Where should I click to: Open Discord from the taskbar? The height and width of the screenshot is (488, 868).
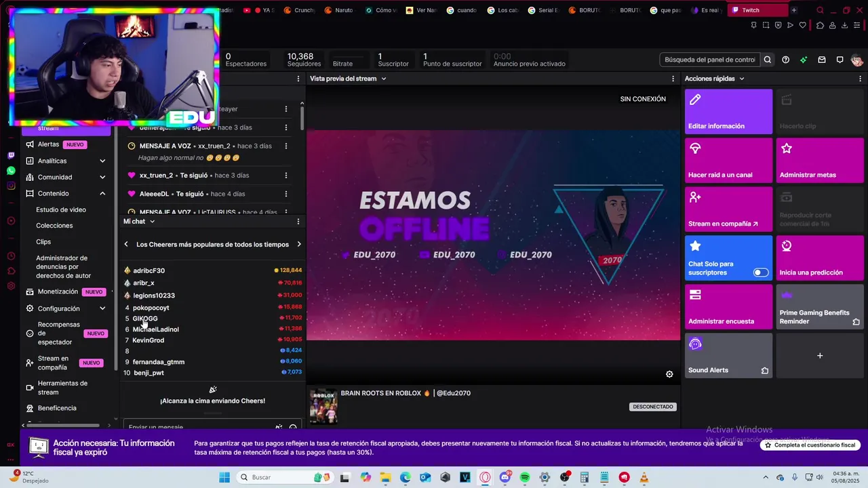[x=505, y=477]
